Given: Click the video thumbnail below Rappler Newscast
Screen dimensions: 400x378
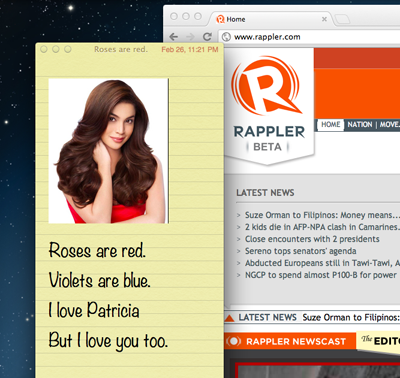Looking at the screenshot, I should coord(317,370).
